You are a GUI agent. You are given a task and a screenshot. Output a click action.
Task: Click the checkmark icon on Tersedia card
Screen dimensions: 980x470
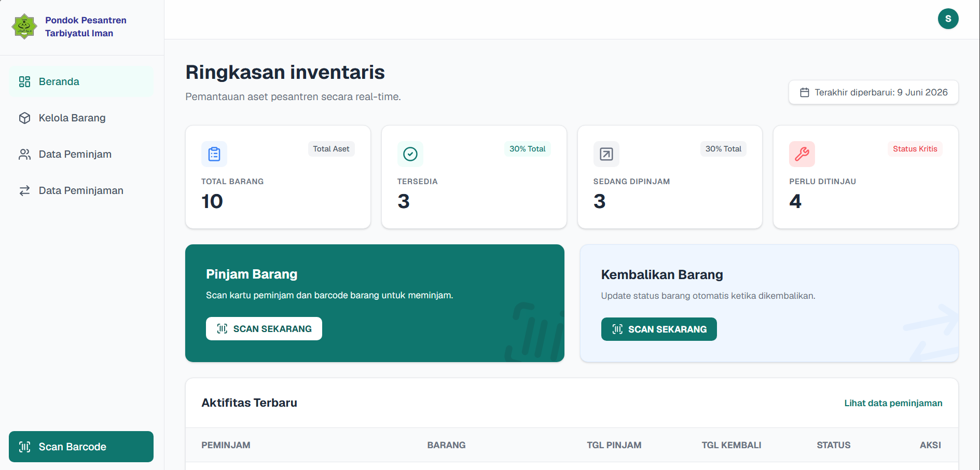coord(410,154)
